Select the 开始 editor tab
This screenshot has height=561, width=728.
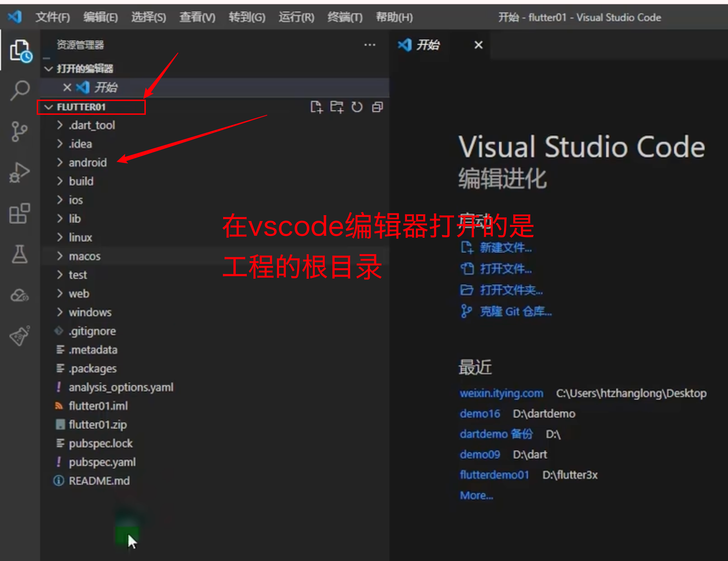440,45
